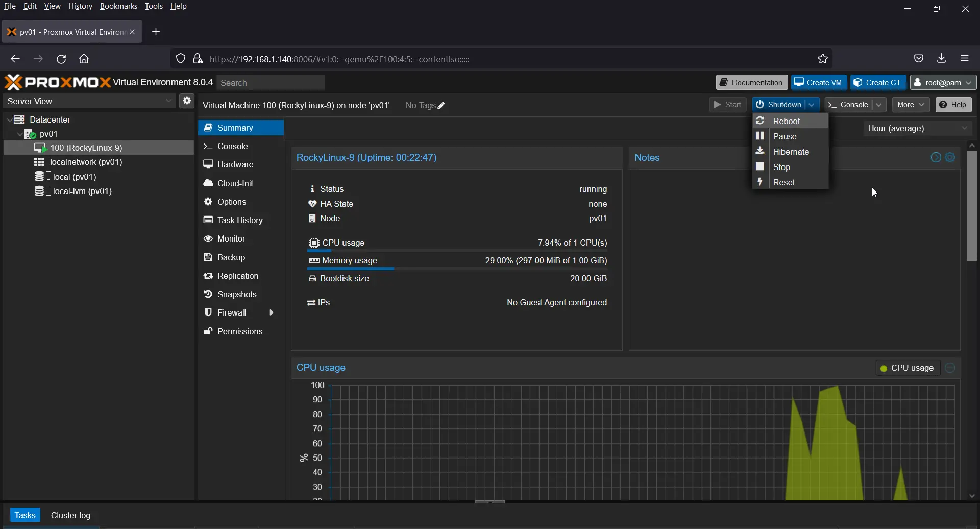The height and width of the screenshot is (529, 980).
Task: Expand the Firewall submenu arrow
Action: (x=272, y=313)
